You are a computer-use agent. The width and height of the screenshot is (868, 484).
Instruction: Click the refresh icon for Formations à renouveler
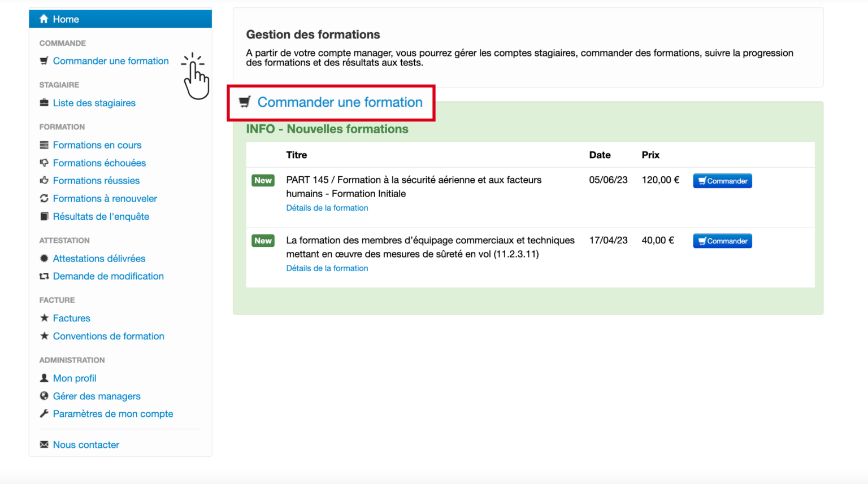[x=44, y=198]
